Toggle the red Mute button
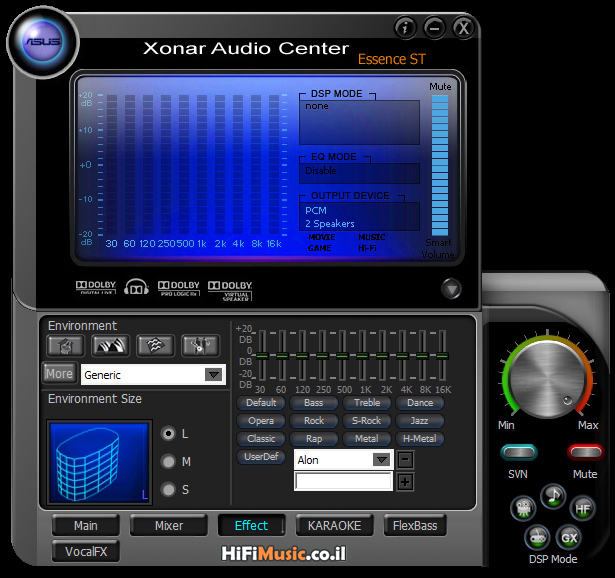The height and width of the screenshot is (578, 615). [x=585, y=453]
